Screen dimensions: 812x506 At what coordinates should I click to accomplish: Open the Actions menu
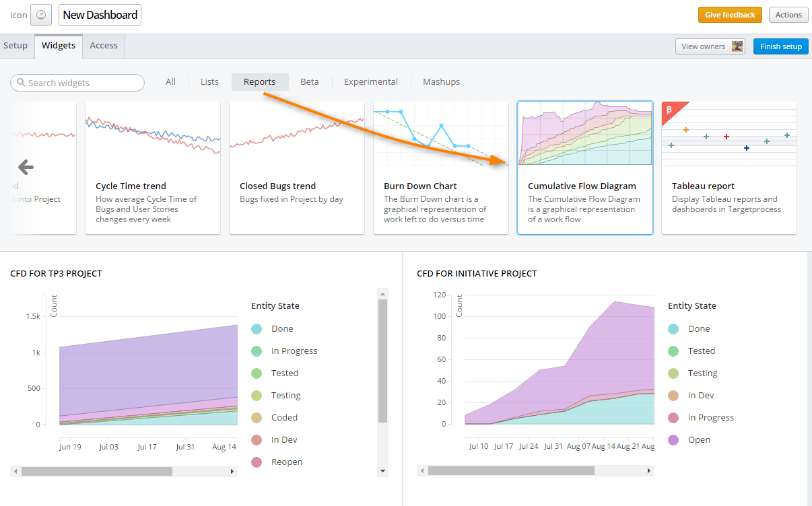788,14
